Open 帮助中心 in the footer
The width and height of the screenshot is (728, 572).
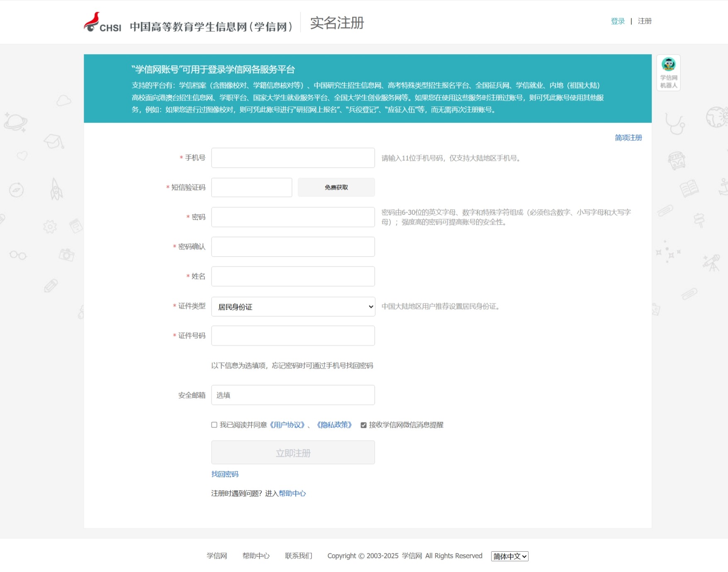[256, 556]
